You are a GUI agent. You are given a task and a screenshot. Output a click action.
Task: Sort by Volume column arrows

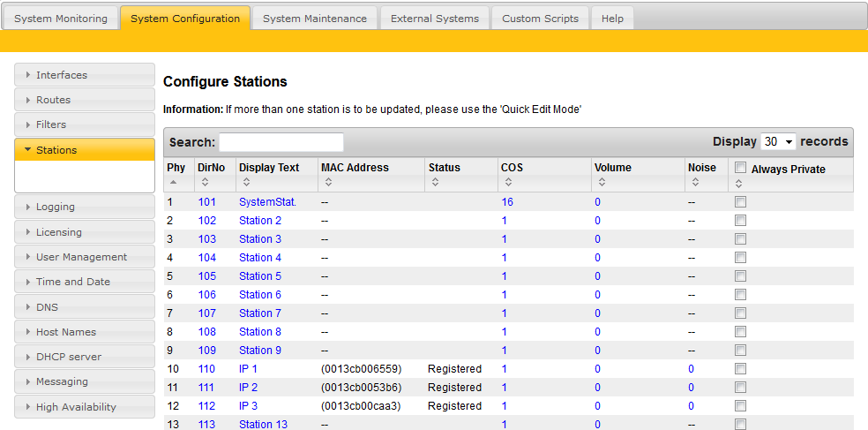click(x=601, y=182)
